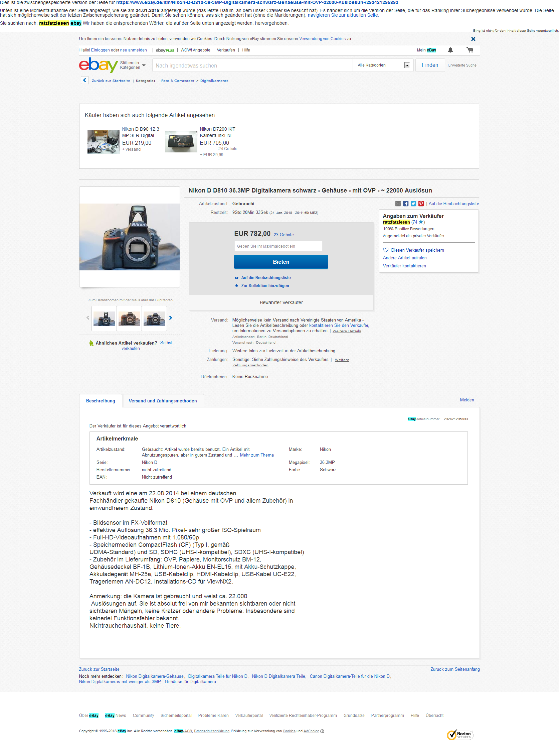Open WOW! Angebote in top menu
The width and height of the screenshot is (559, 756).
coord(195,50)
